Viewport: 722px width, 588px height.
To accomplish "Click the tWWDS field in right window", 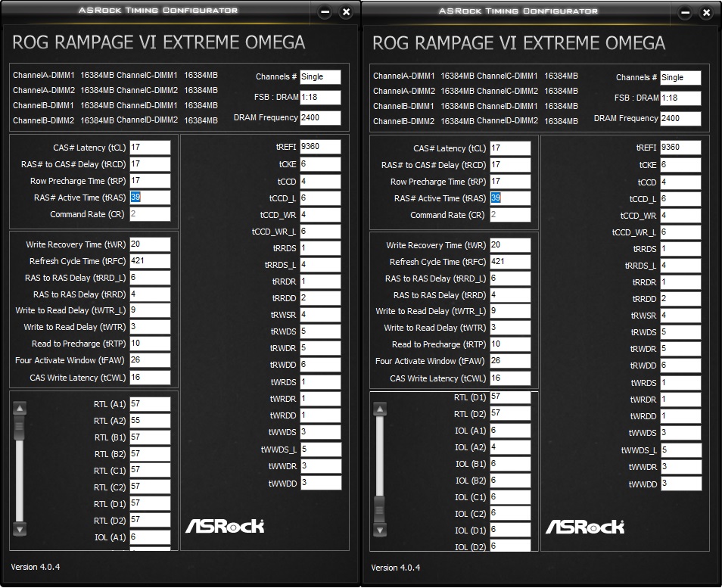I will click(x=680, y=432).
